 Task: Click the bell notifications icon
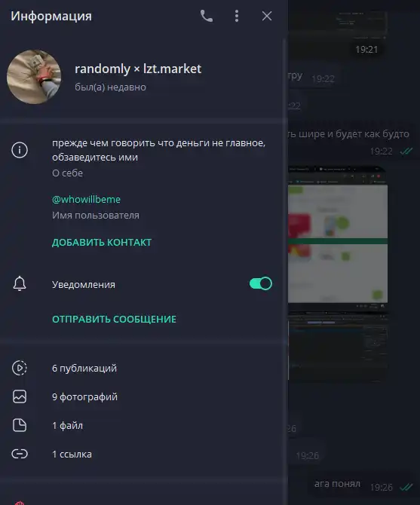20,283
